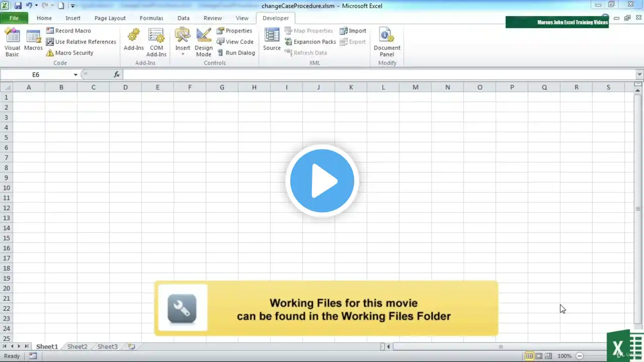Play the video

pos(322,181)
